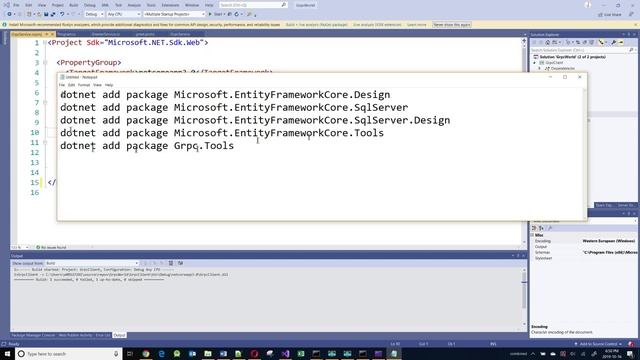Open the notification center icon
This screenshot has height=360, width=640.
pos(630,353)
